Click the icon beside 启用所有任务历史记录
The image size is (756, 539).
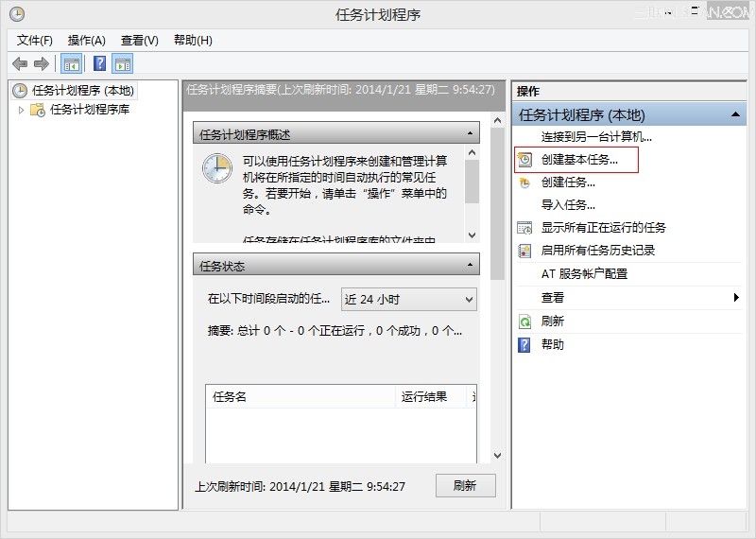524,251
